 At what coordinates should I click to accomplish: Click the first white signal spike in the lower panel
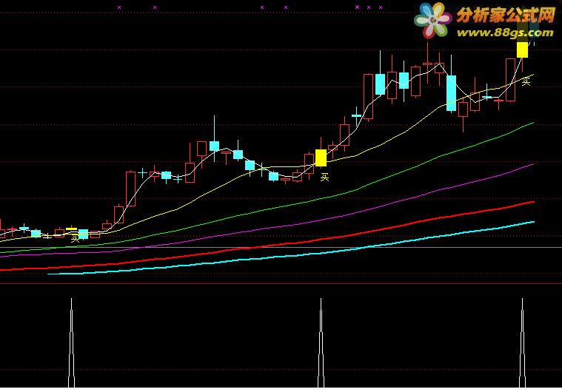click(x=71, y=342)
